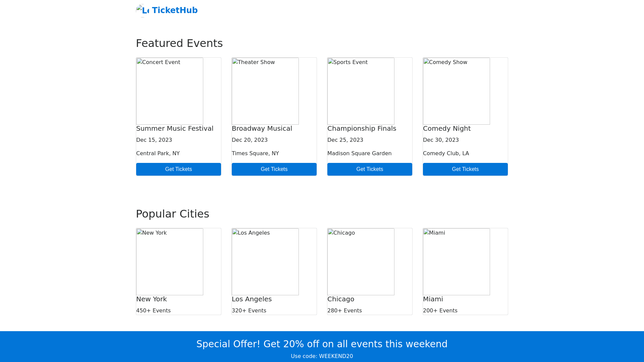Open the Chicago city image
The height and width of the screenshot is (362, 644).
pyautogui.click(x=361, y=262)
